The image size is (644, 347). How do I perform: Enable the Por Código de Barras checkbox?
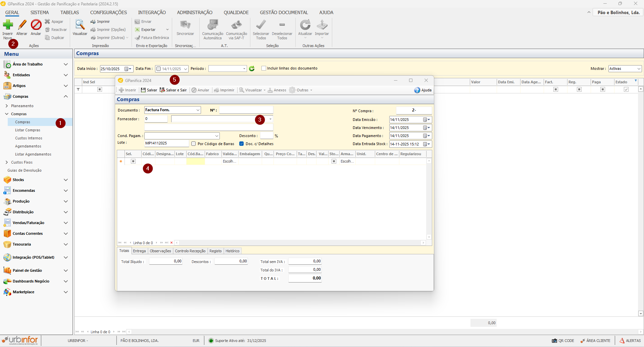pos(194,144)
